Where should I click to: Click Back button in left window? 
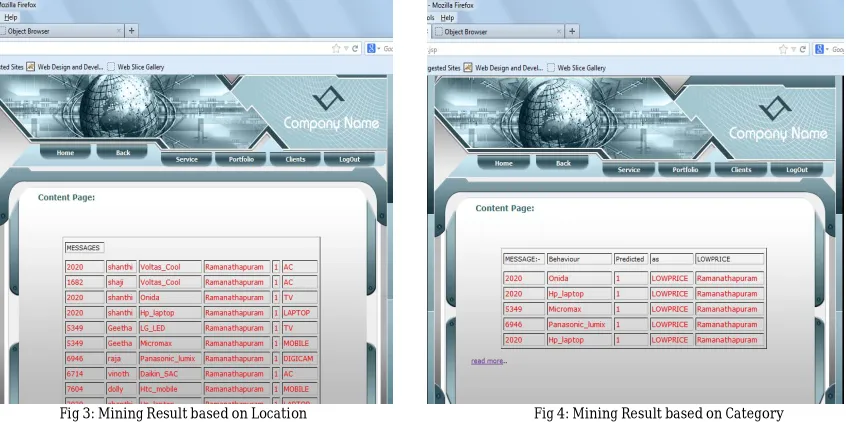point(123,153)
